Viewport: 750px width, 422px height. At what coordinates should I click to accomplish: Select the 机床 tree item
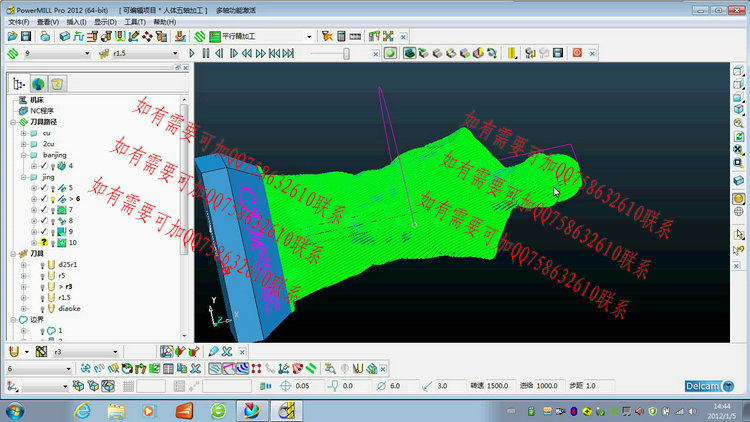point(37,100)
